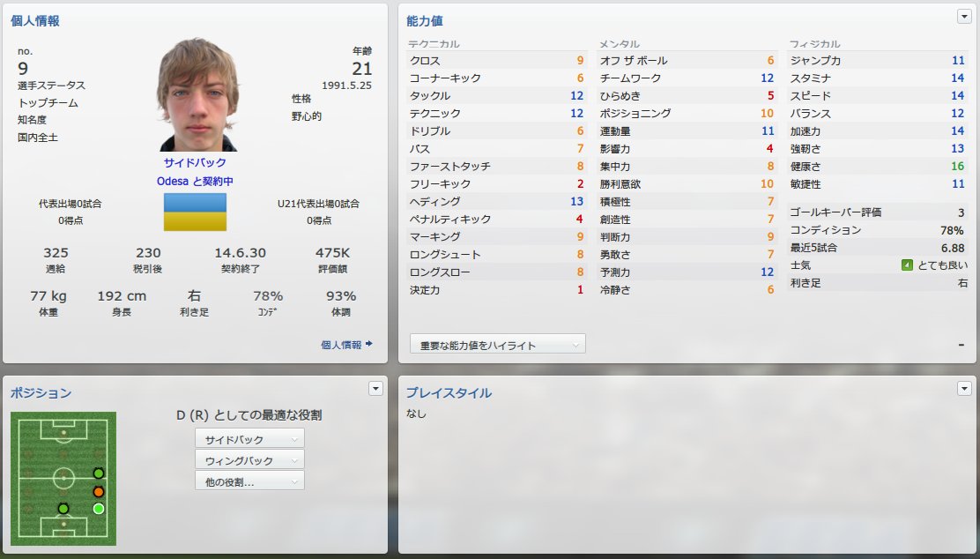Select the orange position dot on pitch
The width and height of the screenshot is (980, 559).
pyautogui.click(x=98, y=491)
